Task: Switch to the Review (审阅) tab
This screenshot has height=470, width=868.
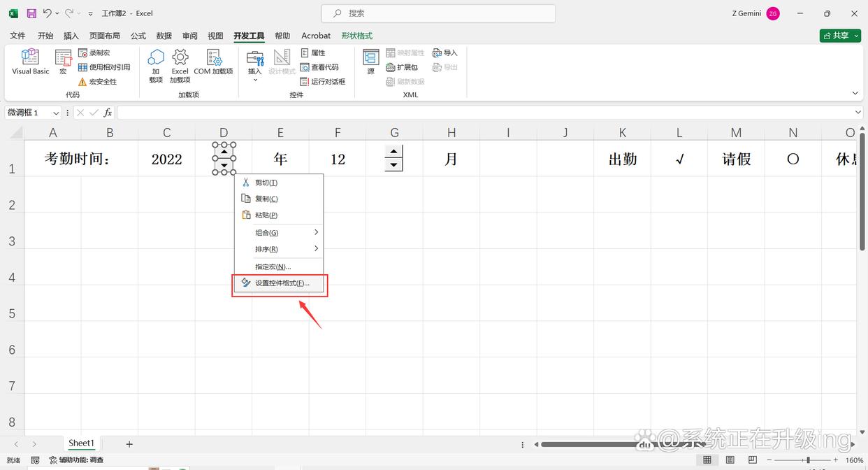Action: pos(190,36)
